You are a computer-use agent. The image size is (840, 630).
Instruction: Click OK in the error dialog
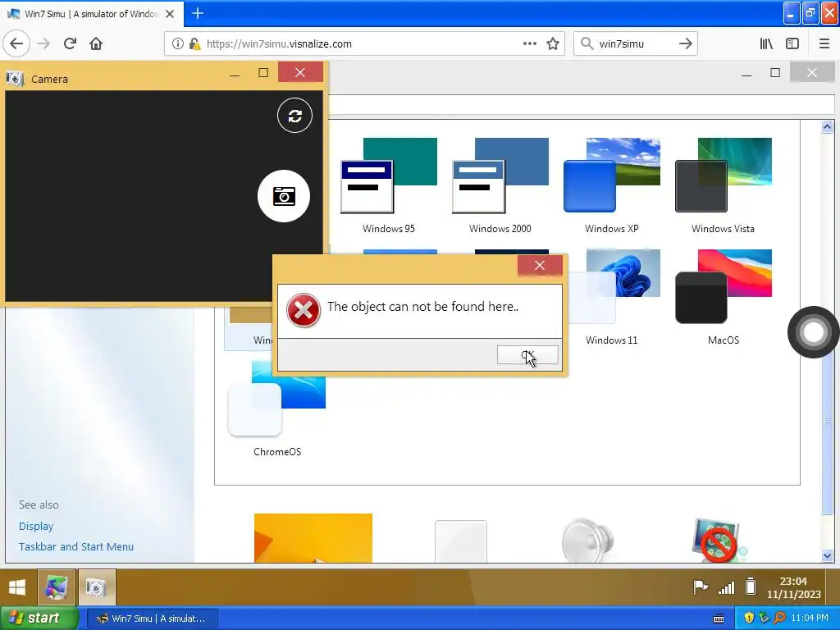click(527, 354)
